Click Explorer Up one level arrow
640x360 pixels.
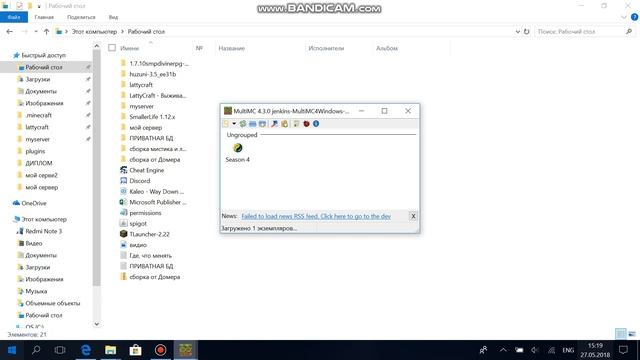tap(47, 31)
